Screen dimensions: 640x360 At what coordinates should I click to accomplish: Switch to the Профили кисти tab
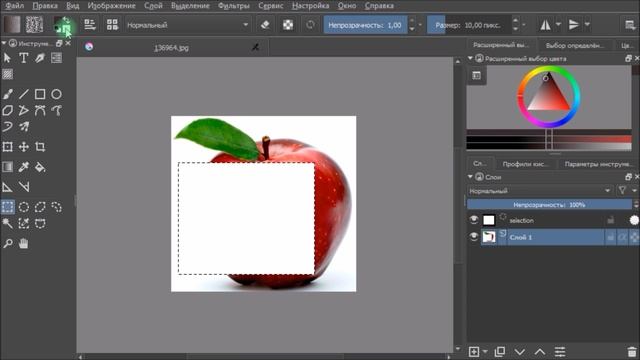click(525, 164)
